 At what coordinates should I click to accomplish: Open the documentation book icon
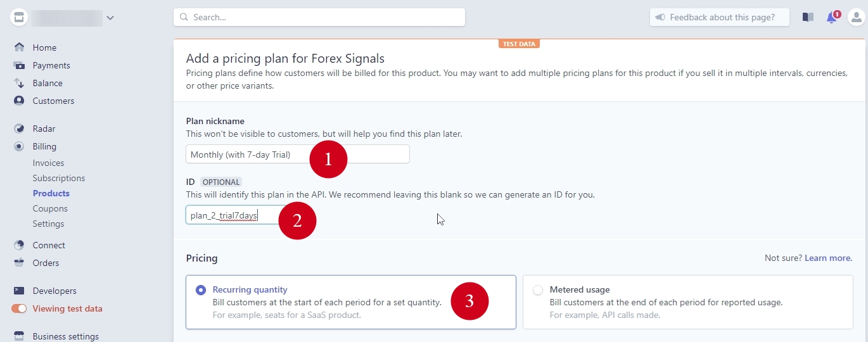(808, 18)
